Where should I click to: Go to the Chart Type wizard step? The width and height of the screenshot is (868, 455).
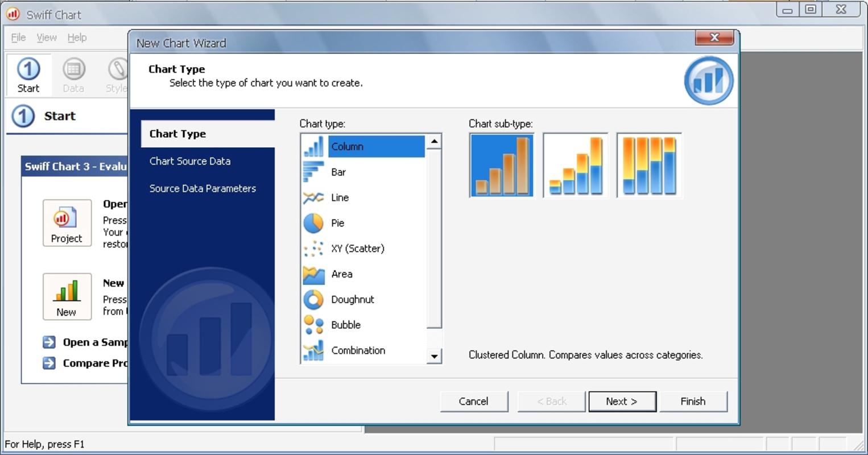click(208, 134)
